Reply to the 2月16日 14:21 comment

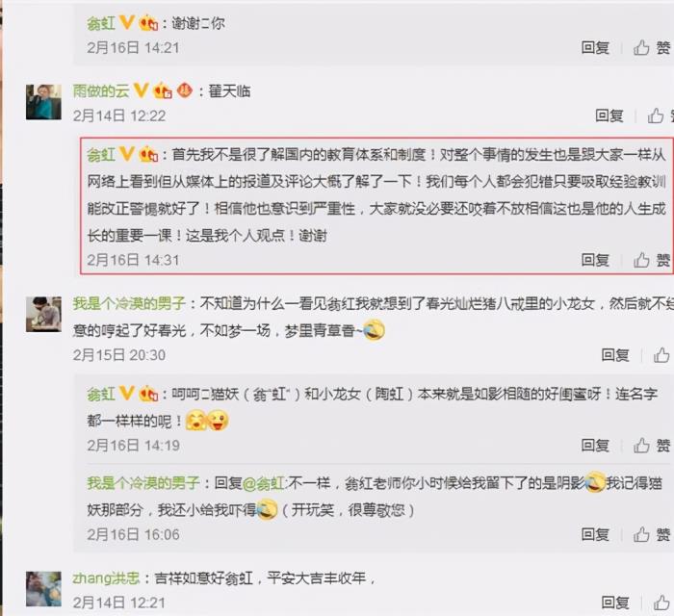[595, 47]
